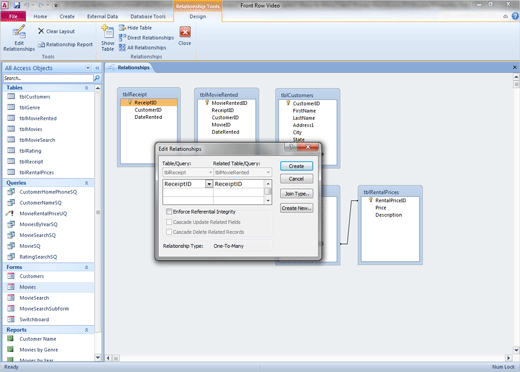The width and height of the screenshot is (520, 372).
Task: Show Direct Relationships
Action: point(146,38)
